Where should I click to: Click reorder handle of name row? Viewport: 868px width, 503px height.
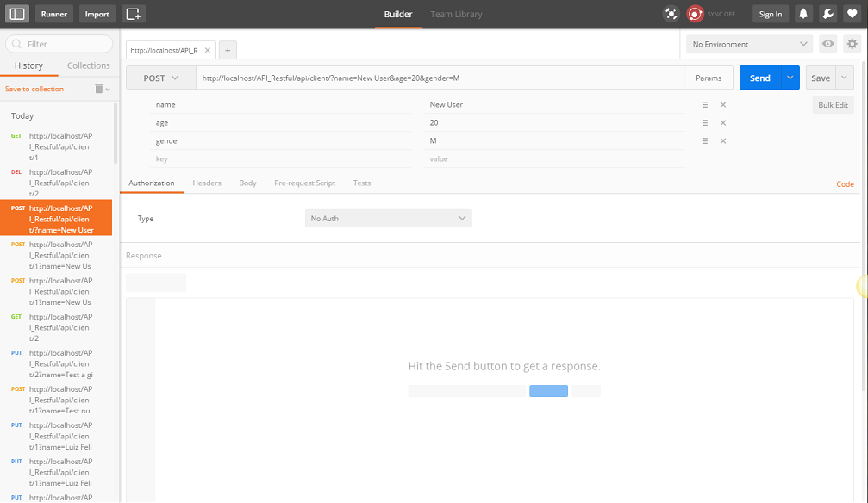pos(705,104)
